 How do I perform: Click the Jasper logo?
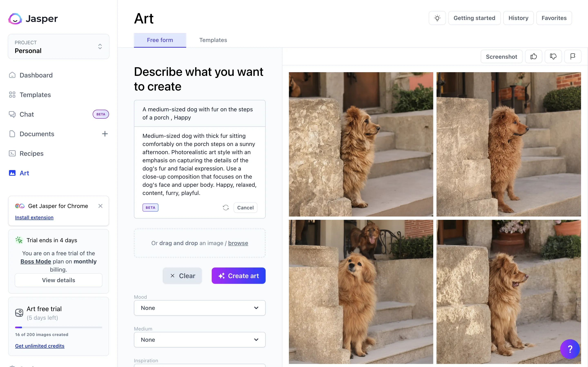[33, 18]
